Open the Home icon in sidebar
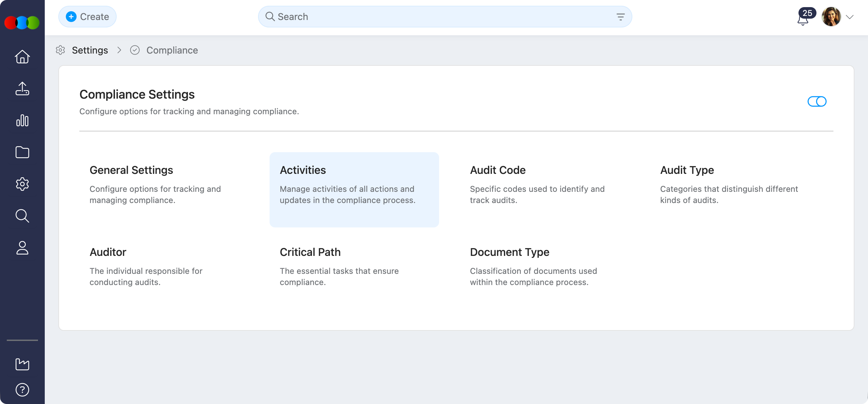 pos(22,57)
